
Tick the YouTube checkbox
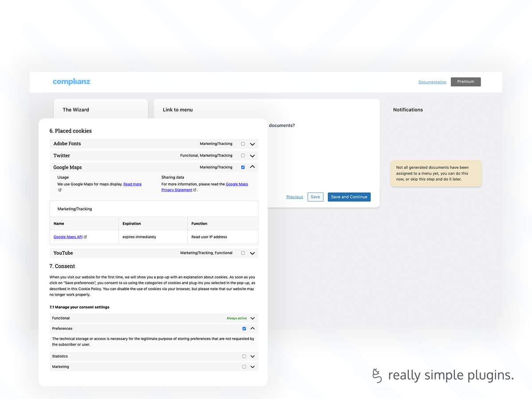pyautogui.click(x=243, y=253)
